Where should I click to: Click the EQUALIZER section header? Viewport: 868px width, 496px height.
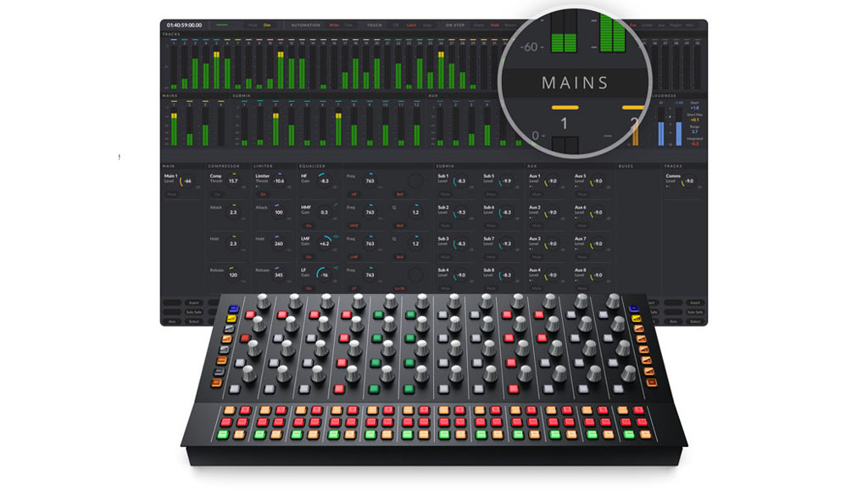tap(313, 166)
